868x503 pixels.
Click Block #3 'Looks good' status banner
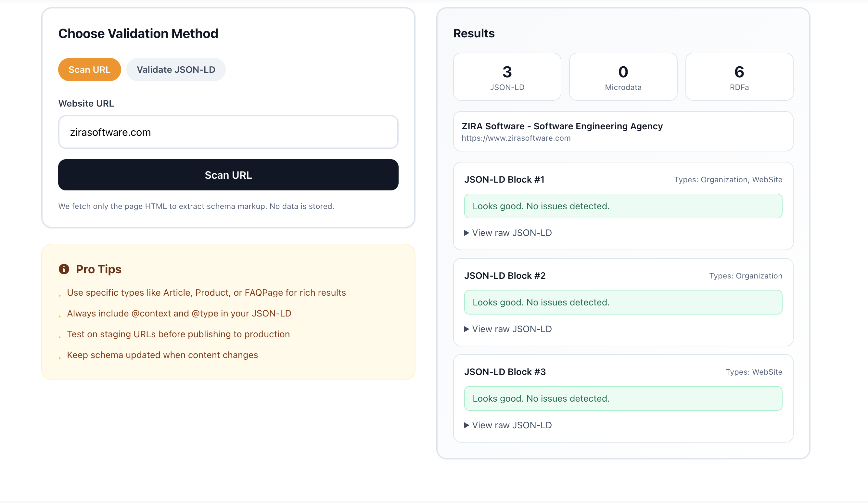(623, 398)
